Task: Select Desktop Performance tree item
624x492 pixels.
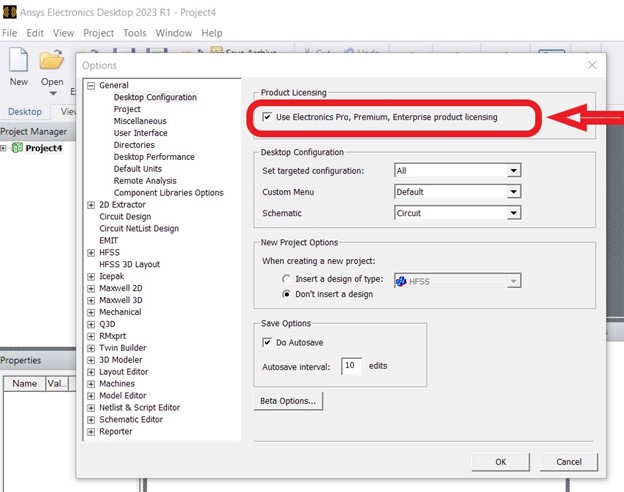Action: coord(154,157)
